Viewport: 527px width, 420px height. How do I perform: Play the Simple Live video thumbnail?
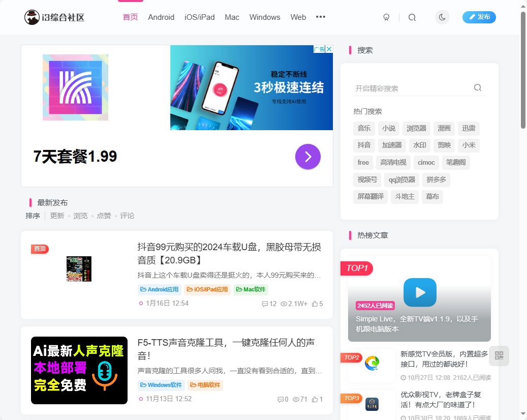coord(420,292)
